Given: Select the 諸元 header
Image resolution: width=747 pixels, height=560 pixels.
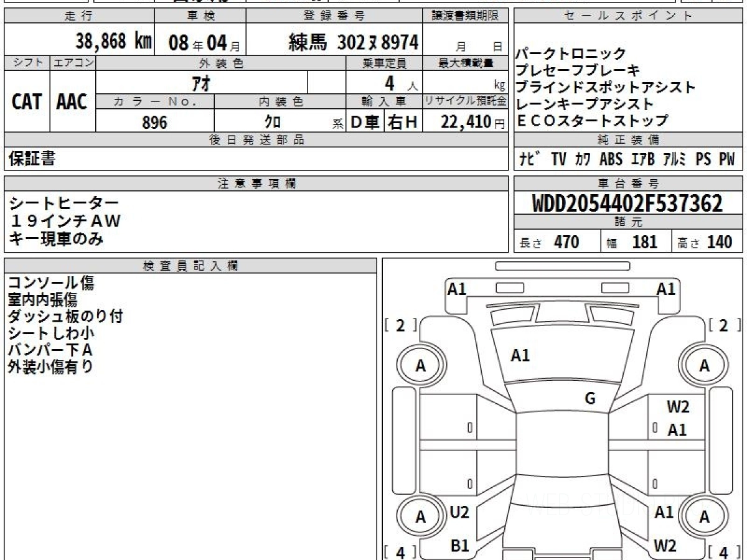Looking at the screenshot, I should [628, 222].
